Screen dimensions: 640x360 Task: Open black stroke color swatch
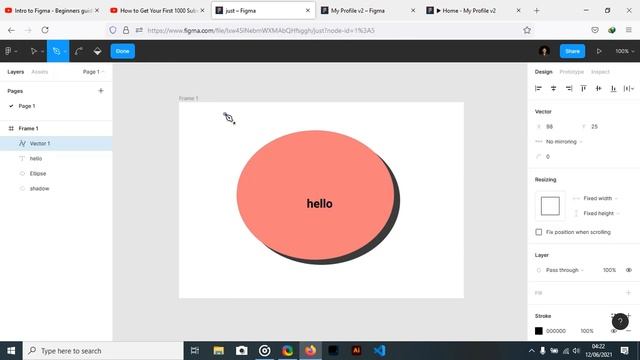click(x=539, y=331)
